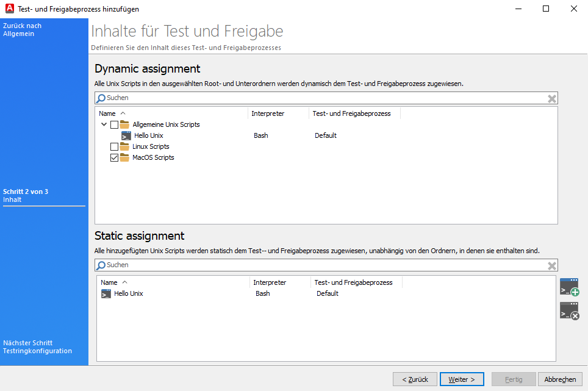Enable the Linux Scripts checkbox
Screen dimensions: 588x391
click(x=113, y=146)
